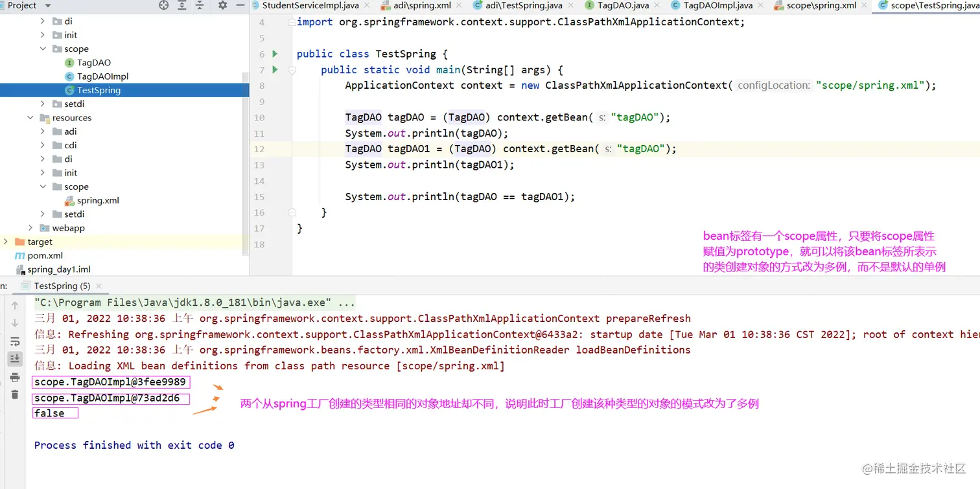
Task: Click the down arrow in Run console toolbar
Action: click(x=15, y=323)
